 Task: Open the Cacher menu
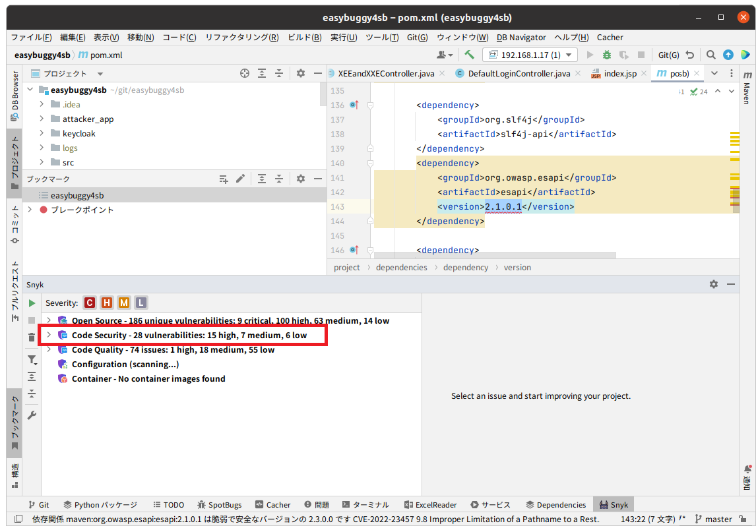pyautogui.click(x=610, y=37)
